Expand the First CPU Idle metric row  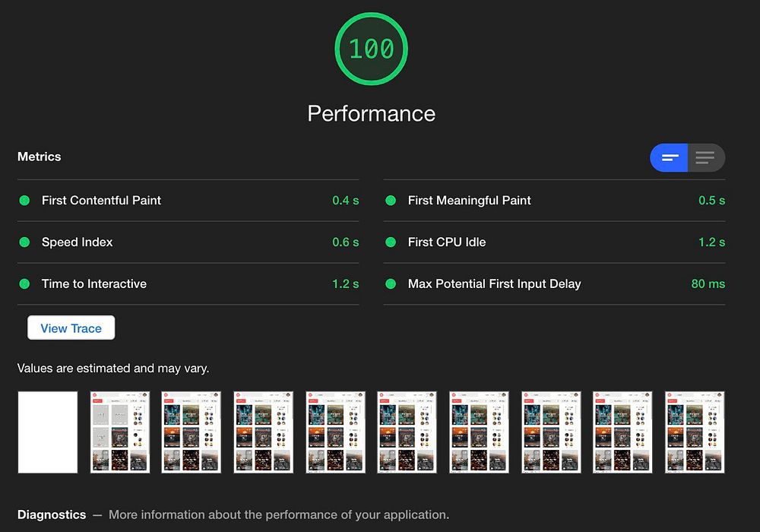tap(555, 242)
